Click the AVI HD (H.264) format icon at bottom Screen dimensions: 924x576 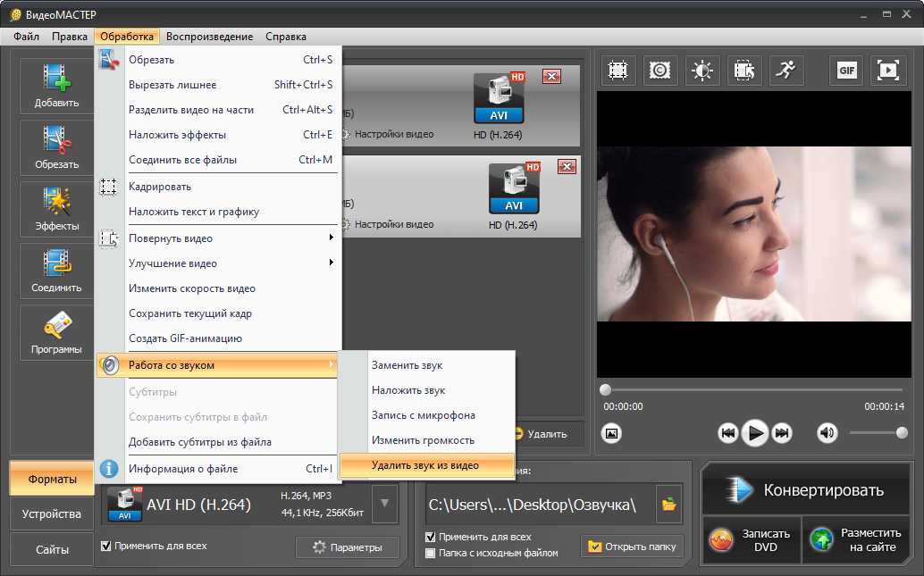(x=125, y=505)
